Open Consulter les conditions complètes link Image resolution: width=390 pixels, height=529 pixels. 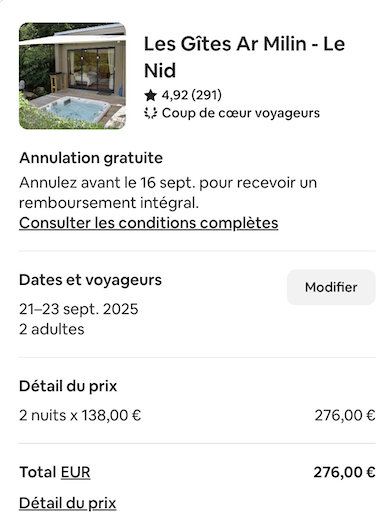(148, 223)
